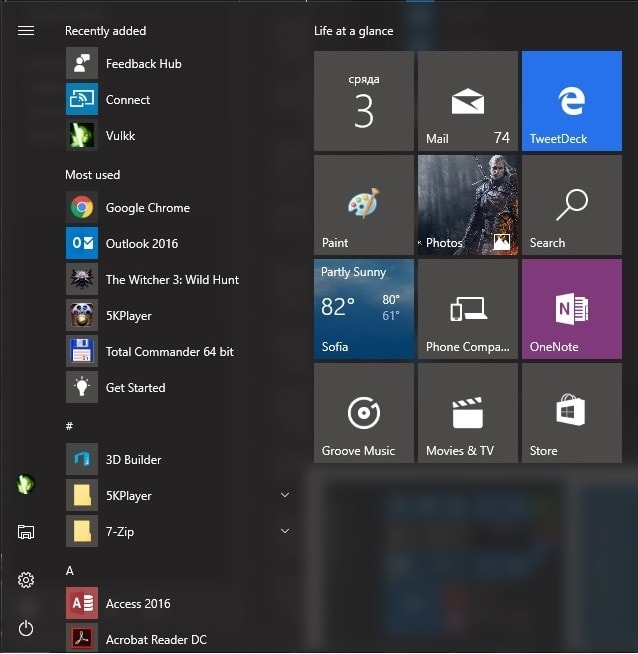Image resolution: width=638 pixels, height=654 pixels.
Task: Expand the 7-Zip folder chevron
Action: point(285,532)
